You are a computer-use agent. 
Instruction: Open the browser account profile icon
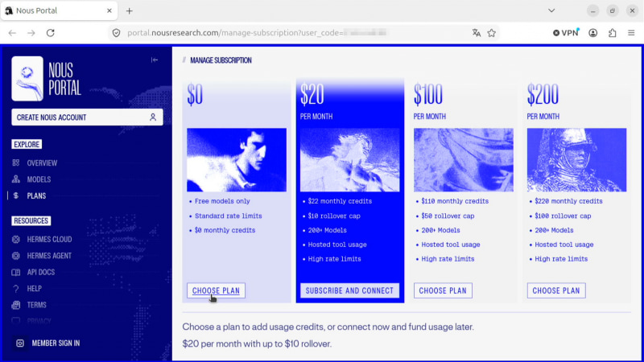tap(593, 33)
